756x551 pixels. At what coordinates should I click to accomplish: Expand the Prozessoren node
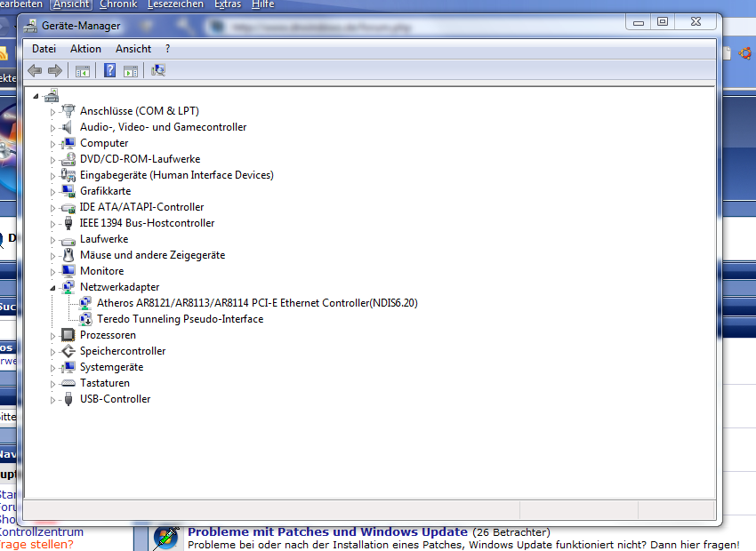click(53, 336)
